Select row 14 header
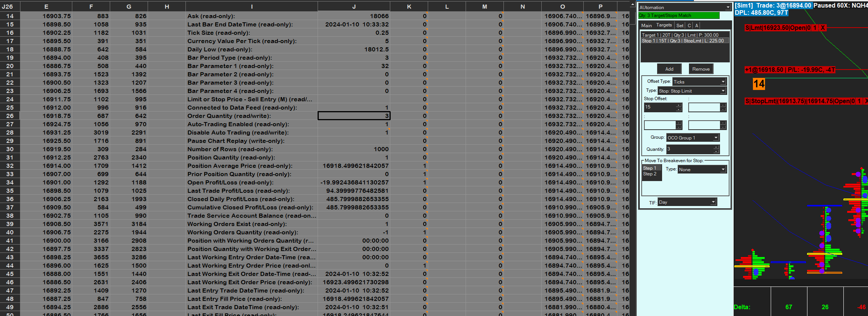This screenshot has height=316, width=868. [10, 16]
